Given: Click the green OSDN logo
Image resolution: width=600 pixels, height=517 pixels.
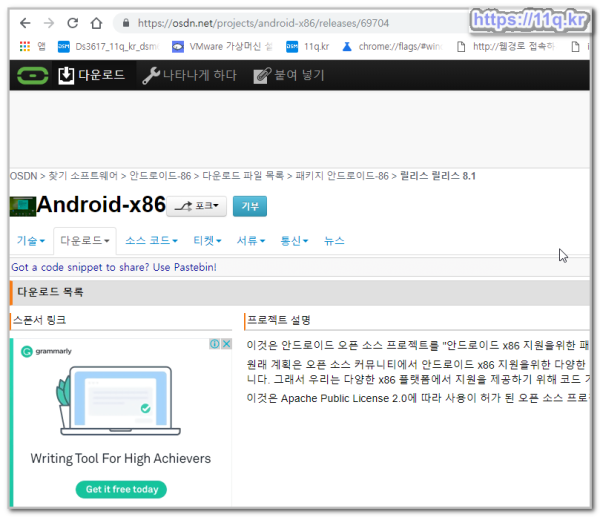Looking at the screenshot, I should [33, 75].
